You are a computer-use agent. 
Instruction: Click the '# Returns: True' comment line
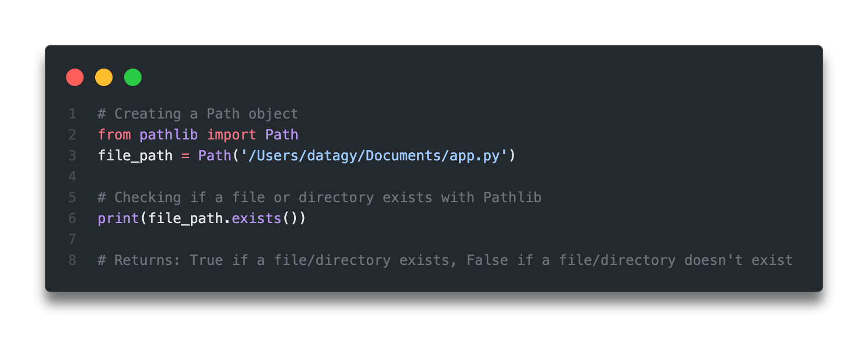tap(445, 260)
